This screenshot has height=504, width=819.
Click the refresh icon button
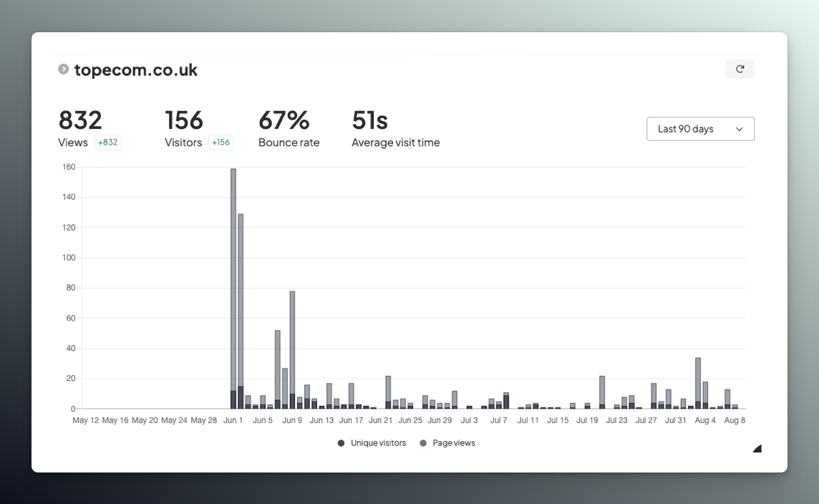(740, 69)
